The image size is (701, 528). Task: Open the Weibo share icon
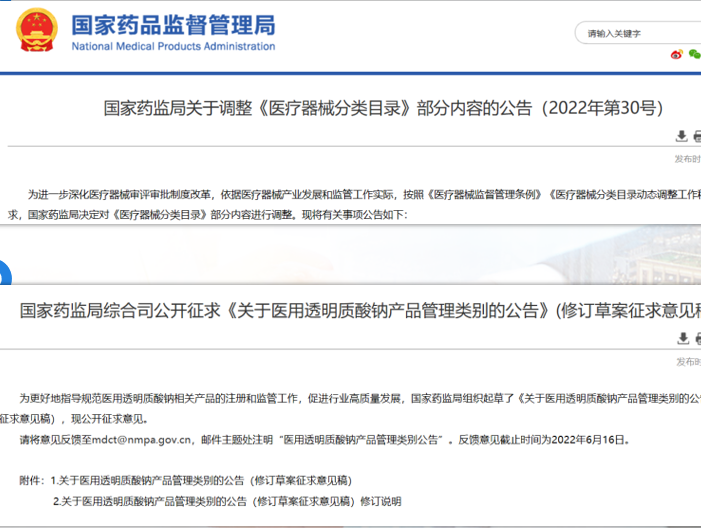click(x=676, y=54)
